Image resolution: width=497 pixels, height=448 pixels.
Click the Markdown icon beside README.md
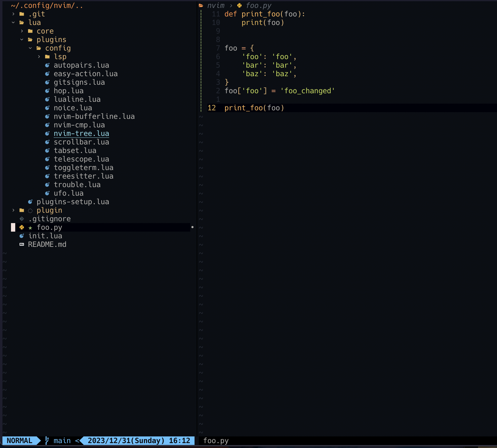[x=22, y=244]
